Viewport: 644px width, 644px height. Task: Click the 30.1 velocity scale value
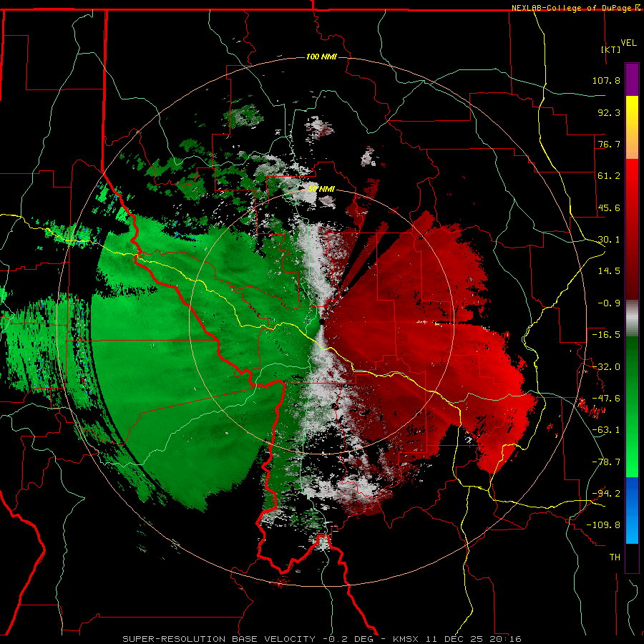609,240
